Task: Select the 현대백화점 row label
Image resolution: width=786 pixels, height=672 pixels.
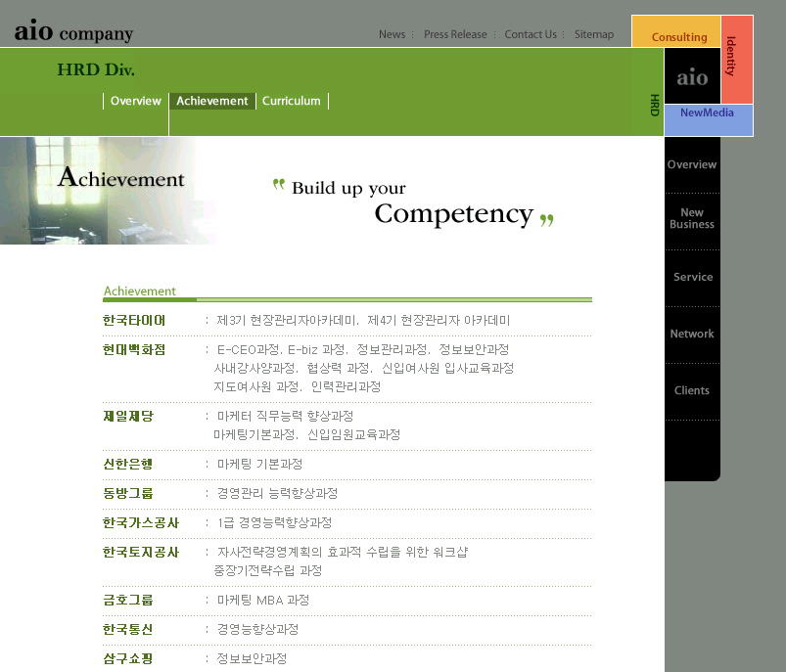Action: 134,349
